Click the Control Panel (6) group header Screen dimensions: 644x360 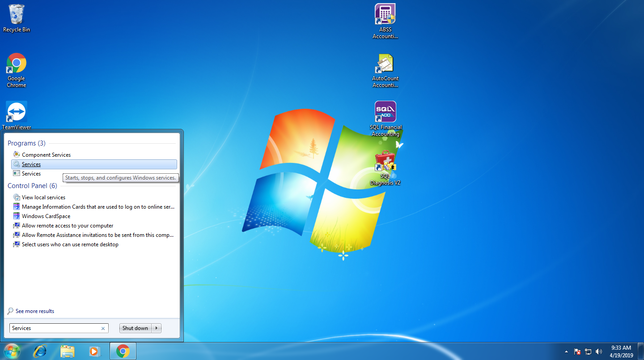tap(32, 186)
